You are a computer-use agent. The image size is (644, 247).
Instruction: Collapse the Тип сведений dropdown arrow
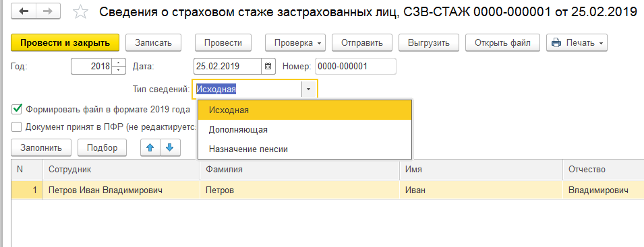(308, 90)
